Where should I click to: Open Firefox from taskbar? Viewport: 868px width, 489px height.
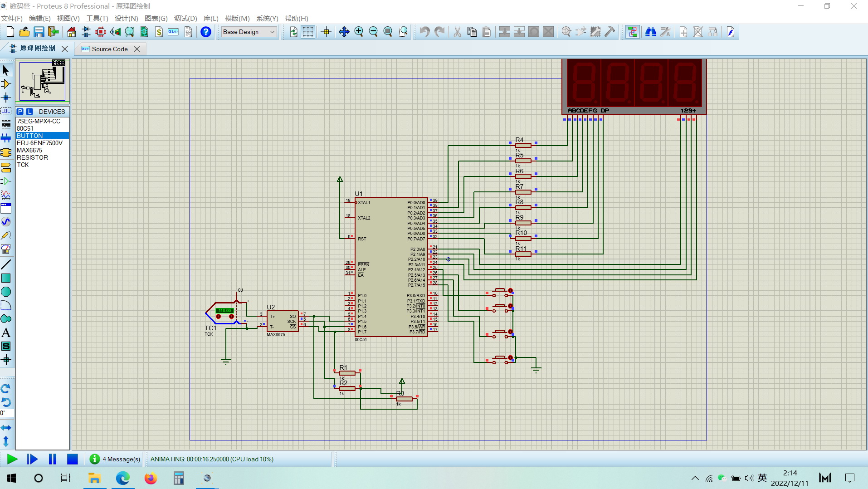(151, 478)
